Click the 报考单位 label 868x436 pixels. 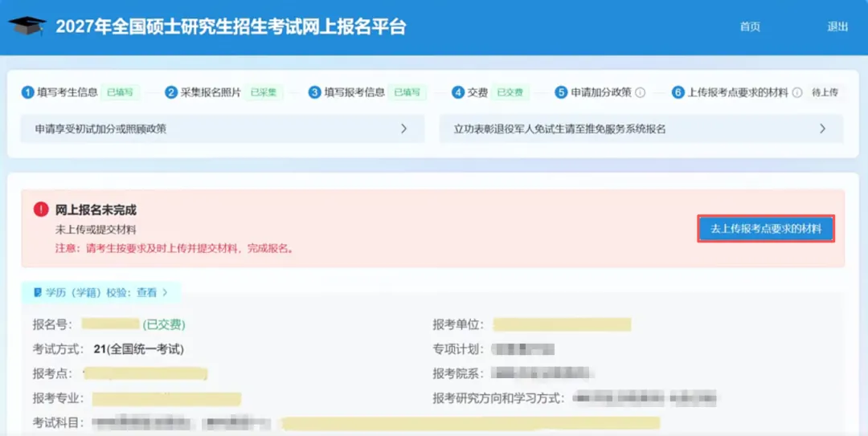[x=458, y=324]
